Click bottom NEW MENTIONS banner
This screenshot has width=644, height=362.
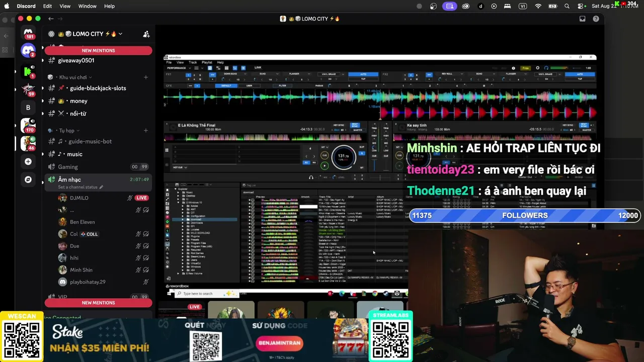(98, 303)
